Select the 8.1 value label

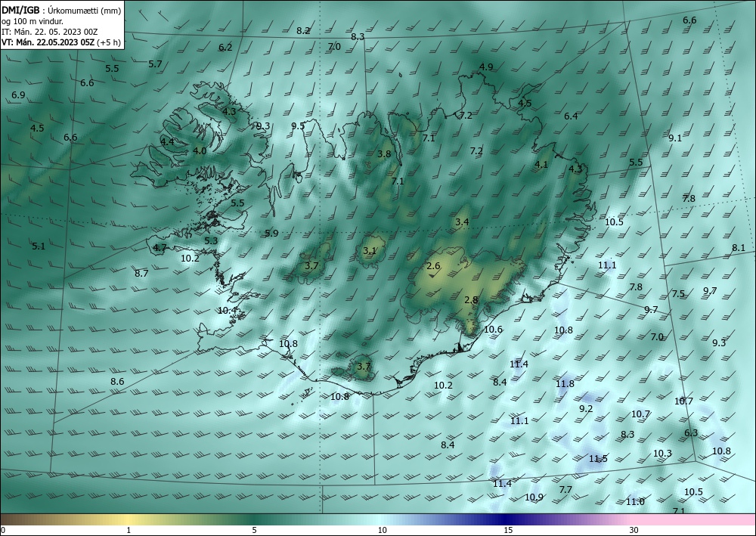739,248
